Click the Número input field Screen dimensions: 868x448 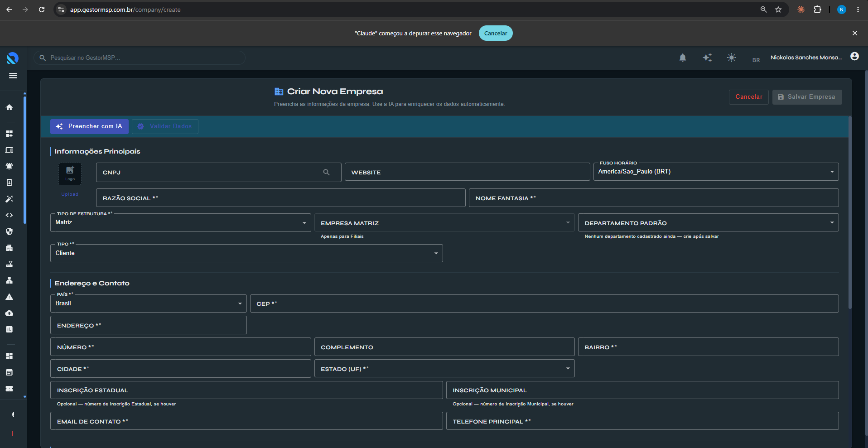coord(180,347)
